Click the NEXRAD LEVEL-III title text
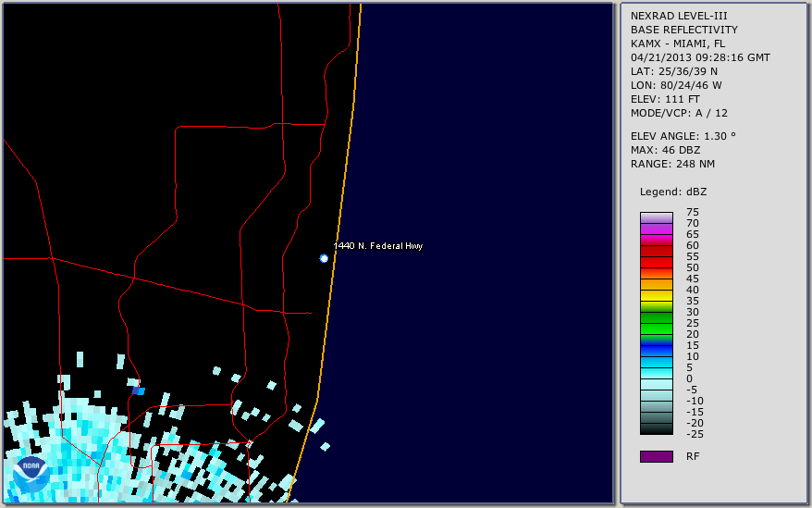The height and width of the screenshot is (508, 812). [x=679, y=16]
